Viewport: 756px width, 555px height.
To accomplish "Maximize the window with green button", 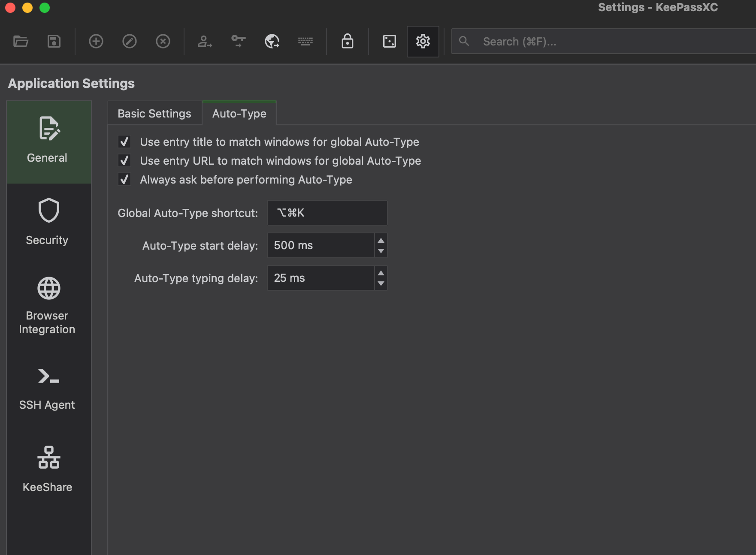I will pos(45,7).
